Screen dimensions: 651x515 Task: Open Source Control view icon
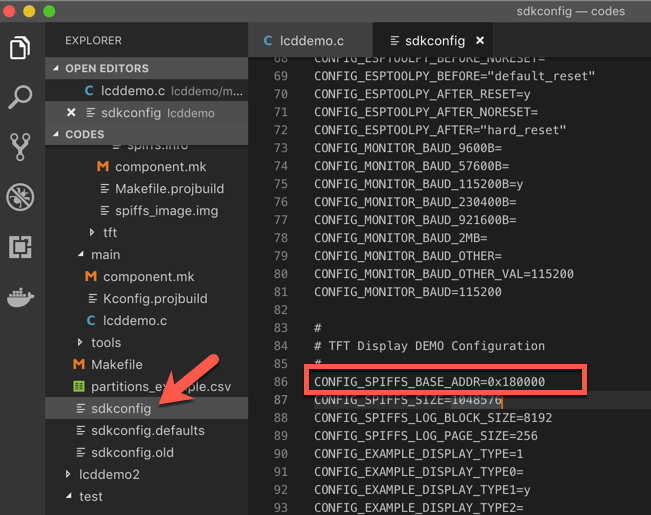coord(20,147)
